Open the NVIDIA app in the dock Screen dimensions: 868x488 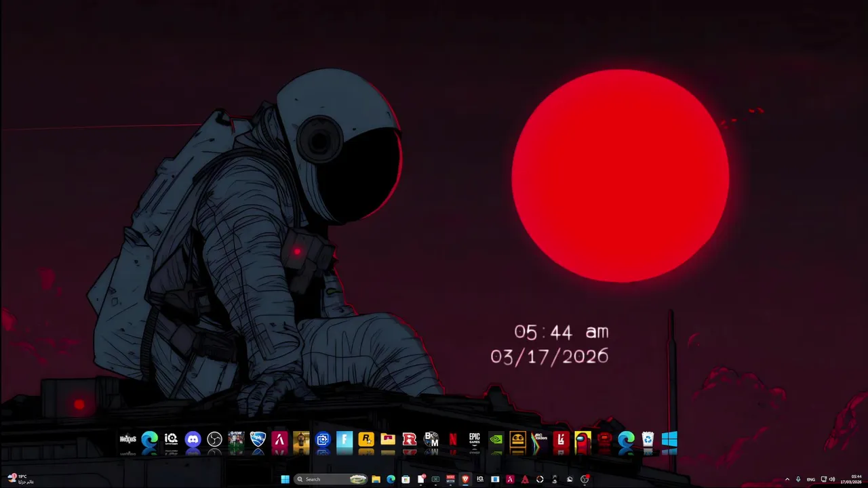496,440
